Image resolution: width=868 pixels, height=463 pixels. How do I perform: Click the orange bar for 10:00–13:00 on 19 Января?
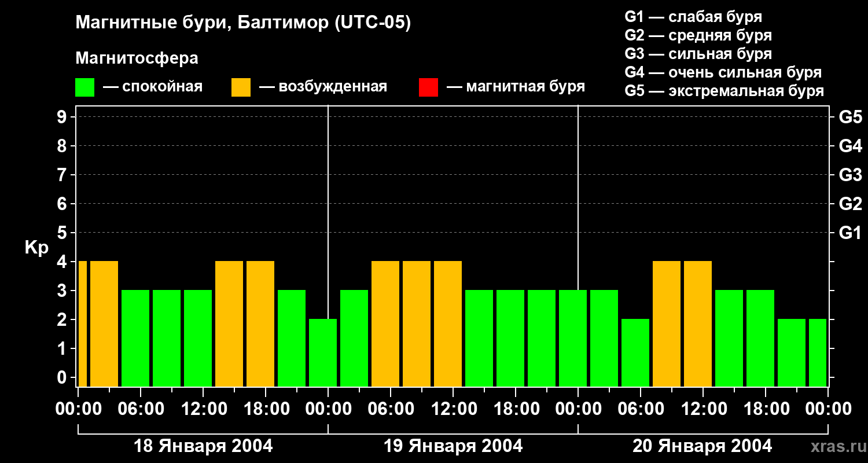tap(448, 324)
